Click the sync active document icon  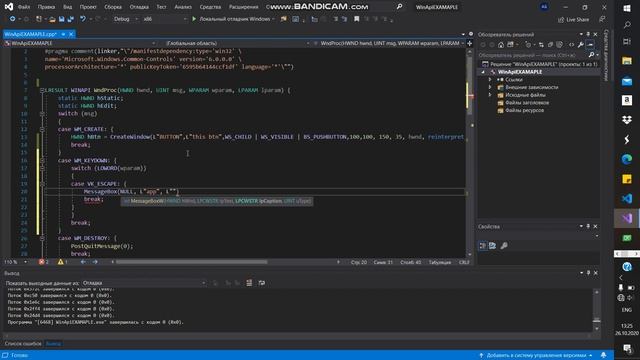click(541, 44)
